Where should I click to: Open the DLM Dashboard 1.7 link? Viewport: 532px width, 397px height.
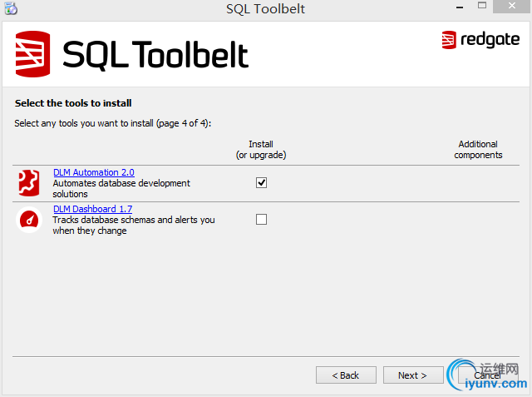pyautogui.click(x=92, y=209)
